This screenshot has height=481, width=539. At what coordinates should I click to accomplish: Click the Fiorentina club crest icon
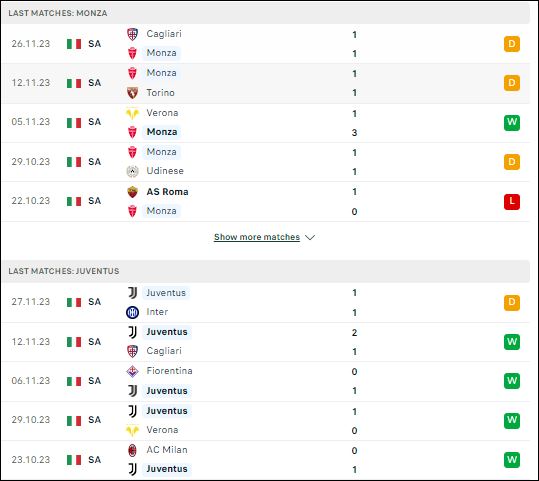132,371
